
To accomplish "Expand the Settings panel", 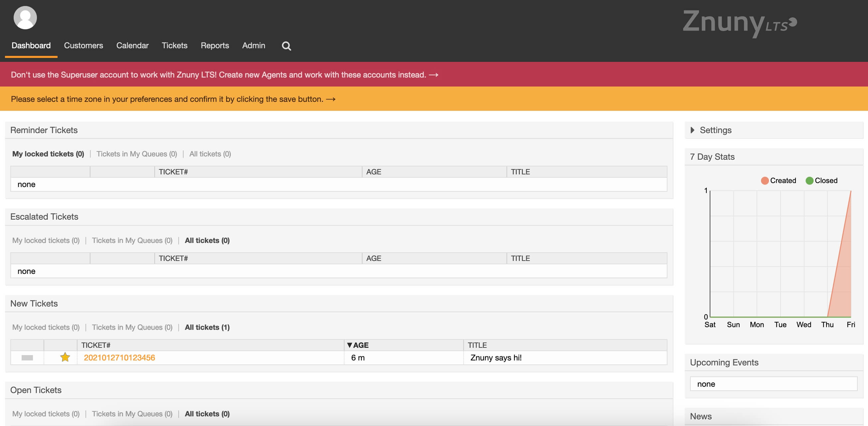I will click(711, 130).
